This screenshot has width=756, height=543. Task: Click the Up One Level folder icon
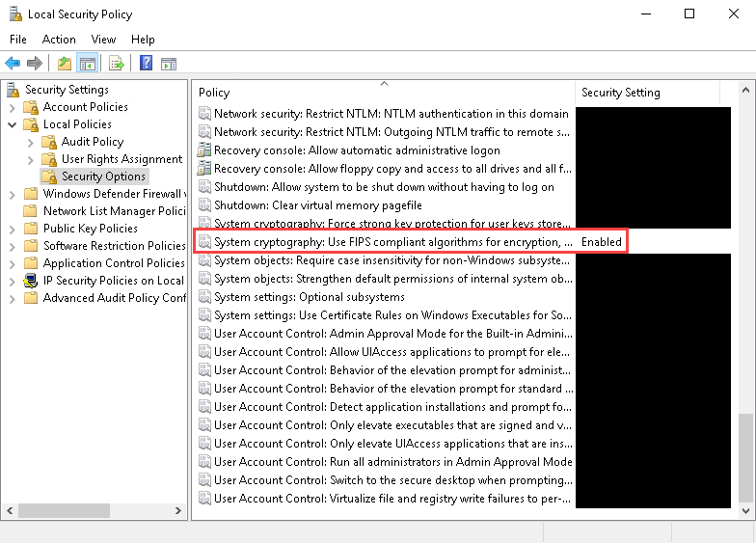point(64,64)
